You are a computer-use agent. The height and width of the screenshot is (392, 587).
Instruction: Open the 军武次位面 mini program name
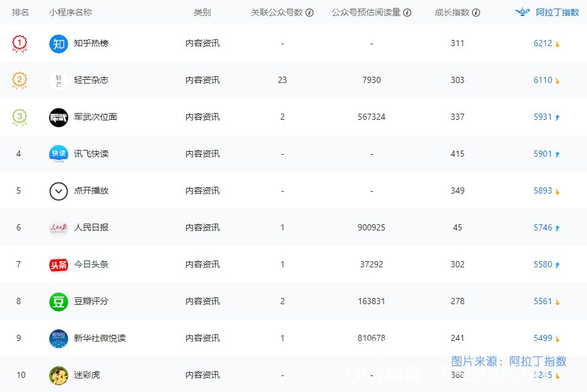pos(95,117)
